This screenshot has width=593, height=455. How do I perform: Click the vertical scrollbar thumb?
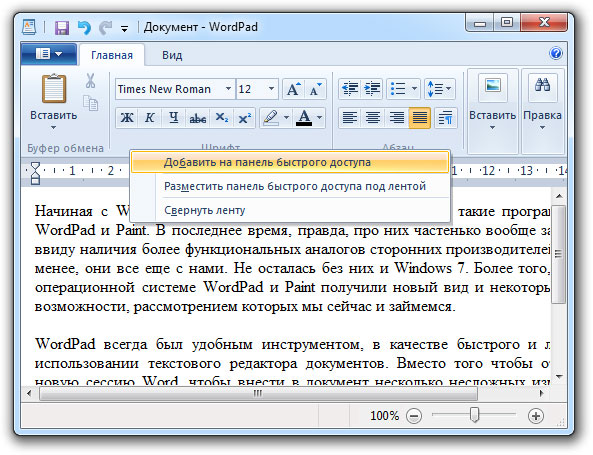click(559, 254)
